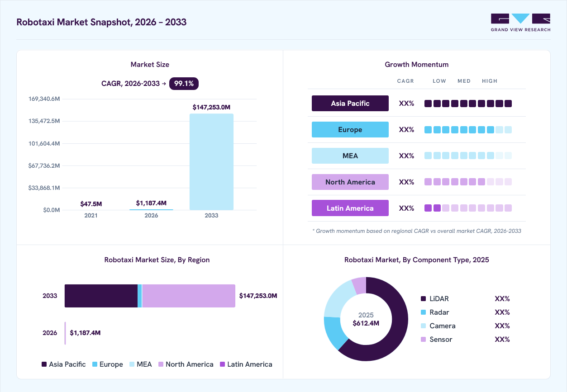Click the MEA region label
The width and height of the screenshot is (567, 392).
coord(350,156)
